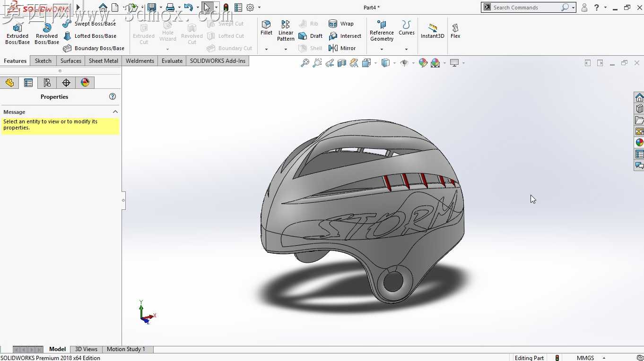This screenshot has width=644, height=361.
Task: Click the Properties help icon
Action: click(x=113, y=96)
